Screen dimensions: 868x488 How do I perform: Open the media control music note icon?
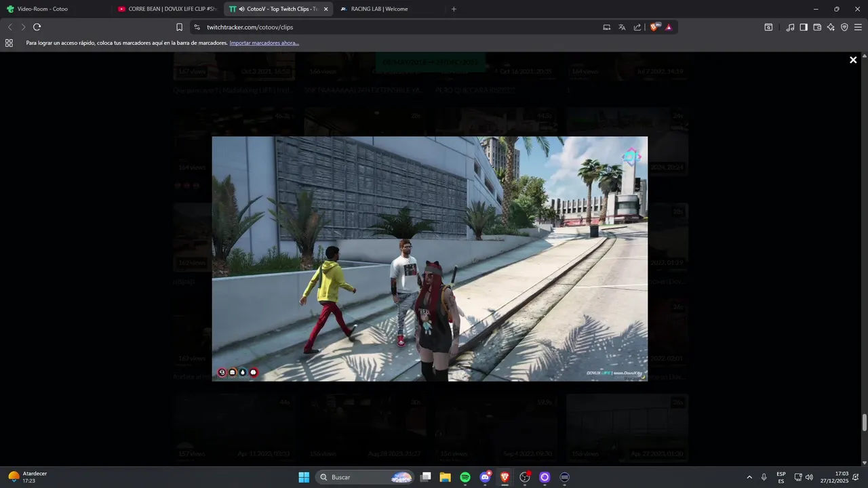(790, 27)
